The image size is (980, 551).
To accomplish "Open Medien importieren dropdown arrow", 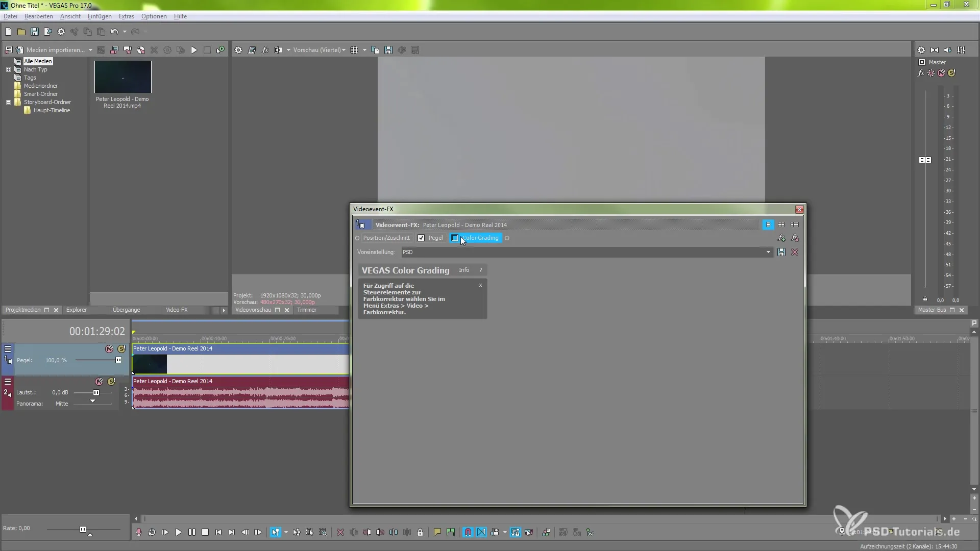I will pos(90,50).
